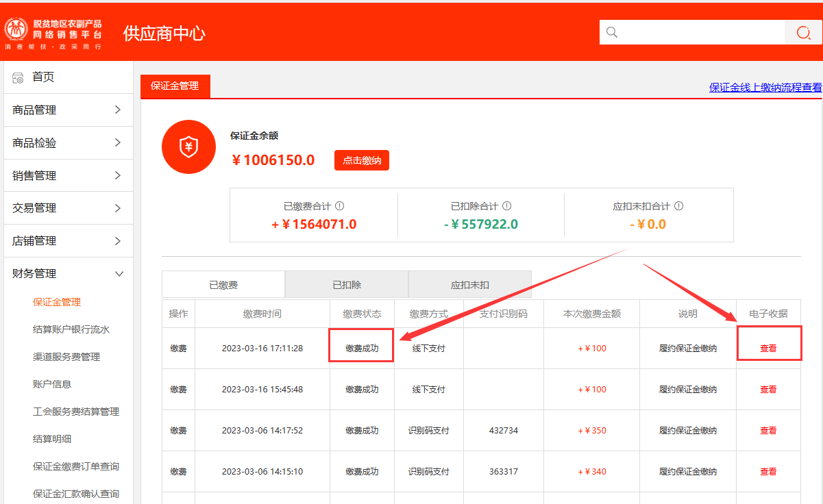
Task: Expand the 销售管理 menu chevron
Action: (x=118, y=175)
